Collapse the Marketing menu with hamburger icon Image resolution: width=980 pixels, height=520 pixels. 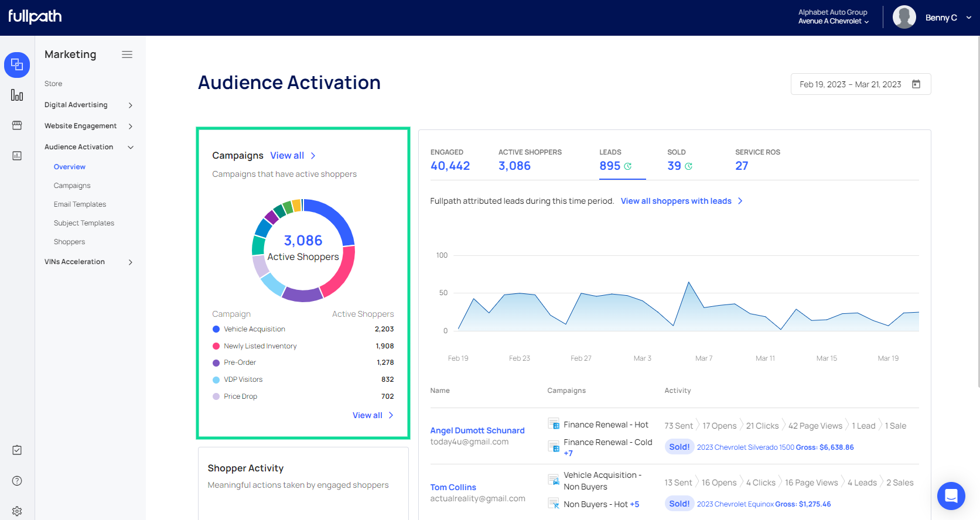(x=127, y=54)
